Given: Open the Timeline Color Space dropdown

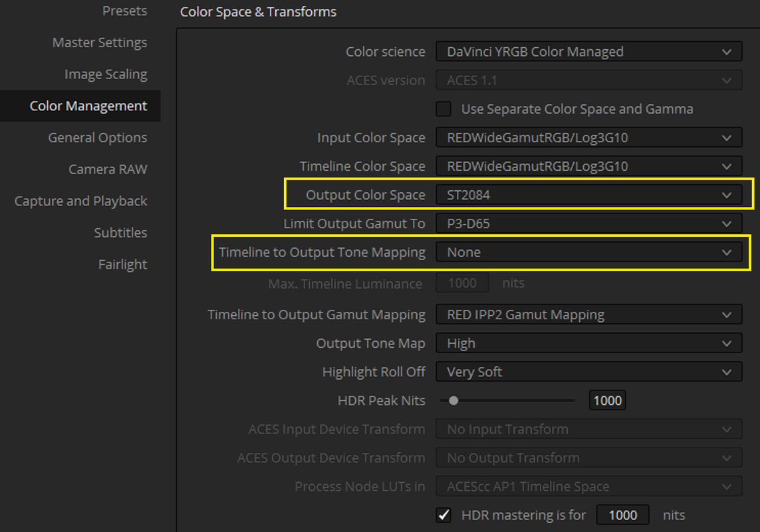Looking at the screenshot, I should [x=589, y=166].
